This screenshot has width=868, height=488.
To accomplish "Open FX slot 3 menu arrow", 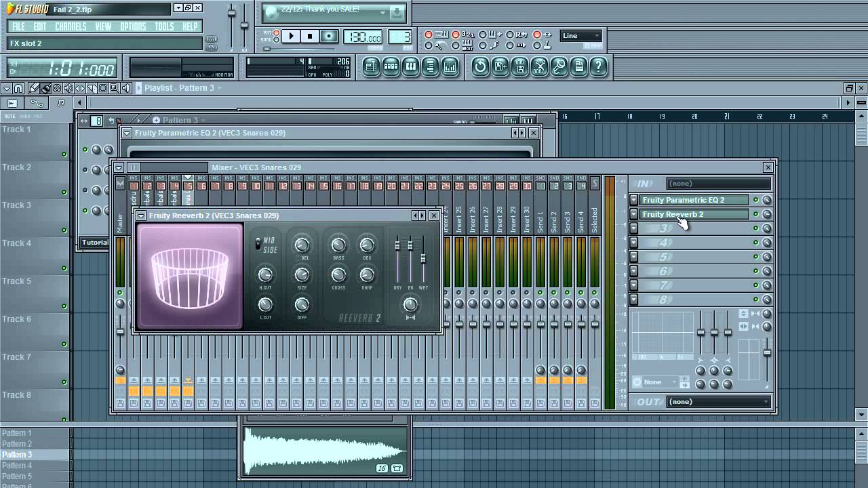I will click(633, 228).
